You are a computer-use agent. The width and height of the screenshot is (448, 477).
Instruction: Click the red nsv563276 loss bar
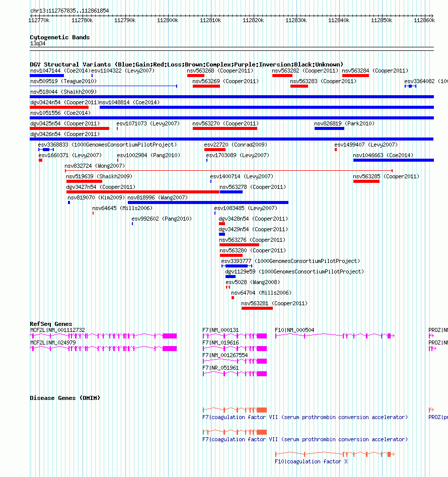[239, 245]
